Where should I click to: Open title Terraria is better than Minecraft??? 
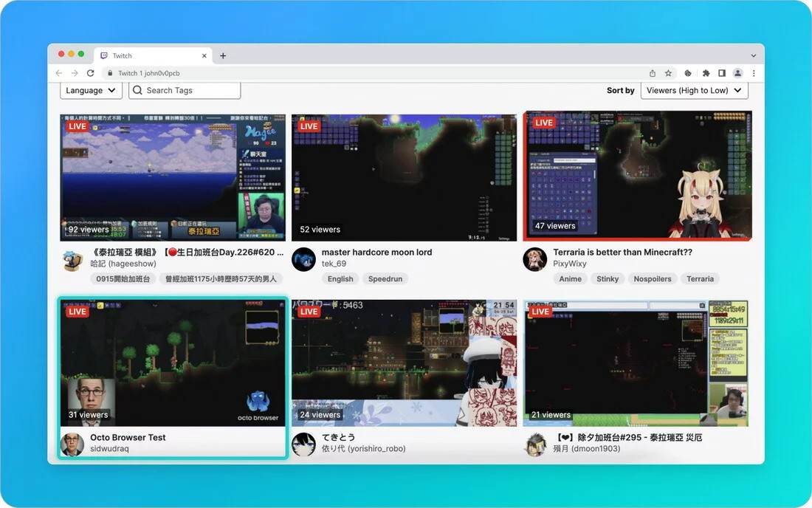click(622, 253)
